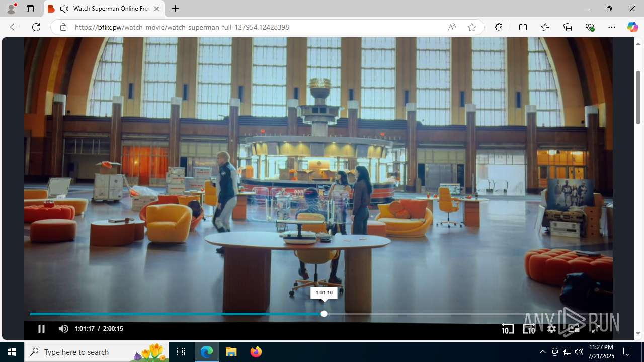The width and height of the screenshot is (644, 362).
Task: Rewind the video 10 seconds
Action: click(507, 329)
